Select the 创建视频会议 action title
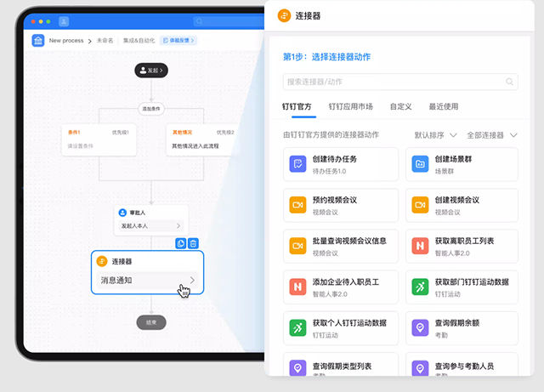 point(457,200)
